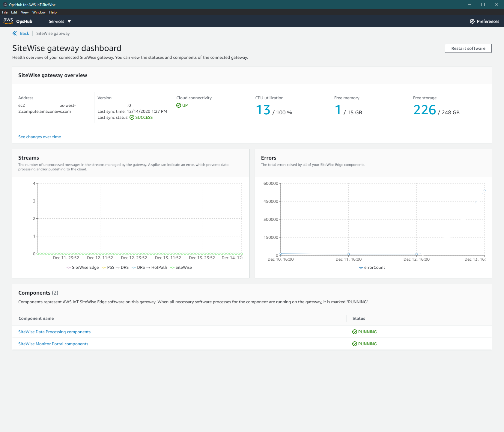Open the Services dropdown
504x432 pixels.
coord(60,21)
